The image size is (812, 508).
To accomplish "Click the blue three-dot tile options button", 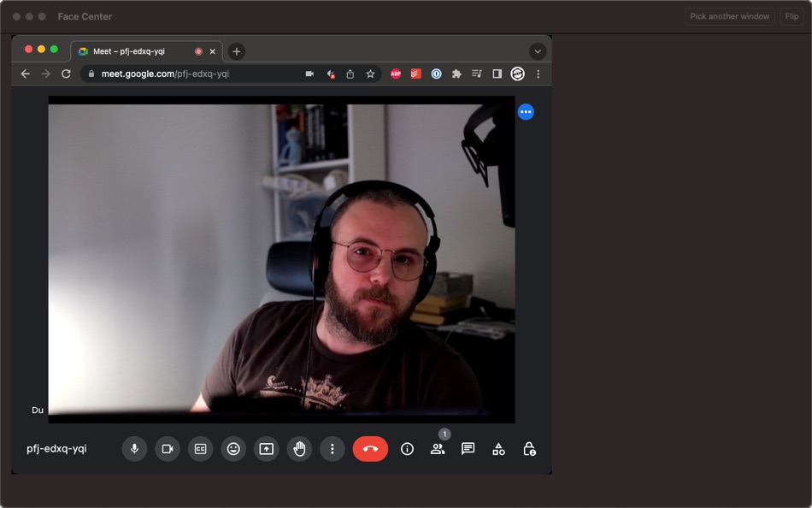I will 526,112.
